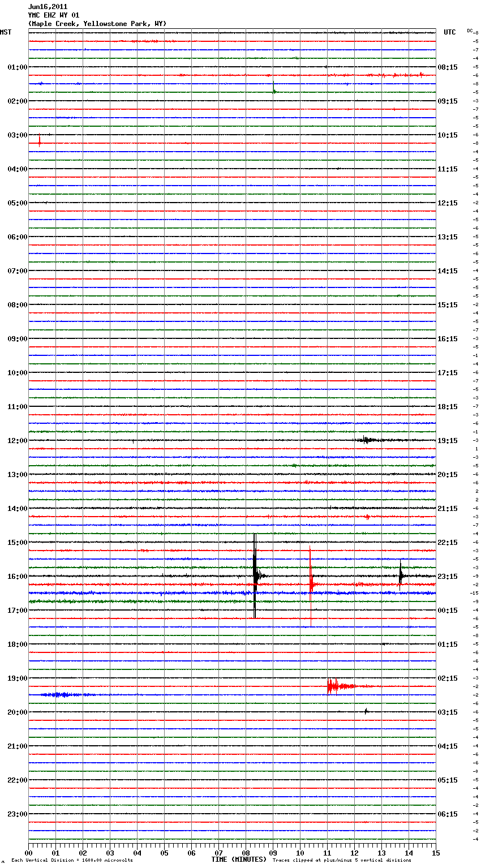Click the 'TIME (MINUTES)' axis title

(239, 860)
